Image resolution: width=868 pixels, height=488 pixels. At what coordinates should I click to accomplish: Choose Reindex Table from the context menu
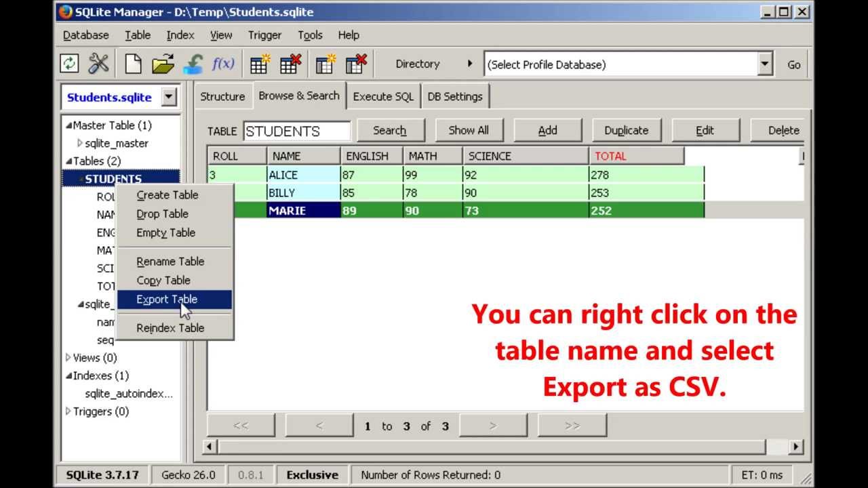175,328
